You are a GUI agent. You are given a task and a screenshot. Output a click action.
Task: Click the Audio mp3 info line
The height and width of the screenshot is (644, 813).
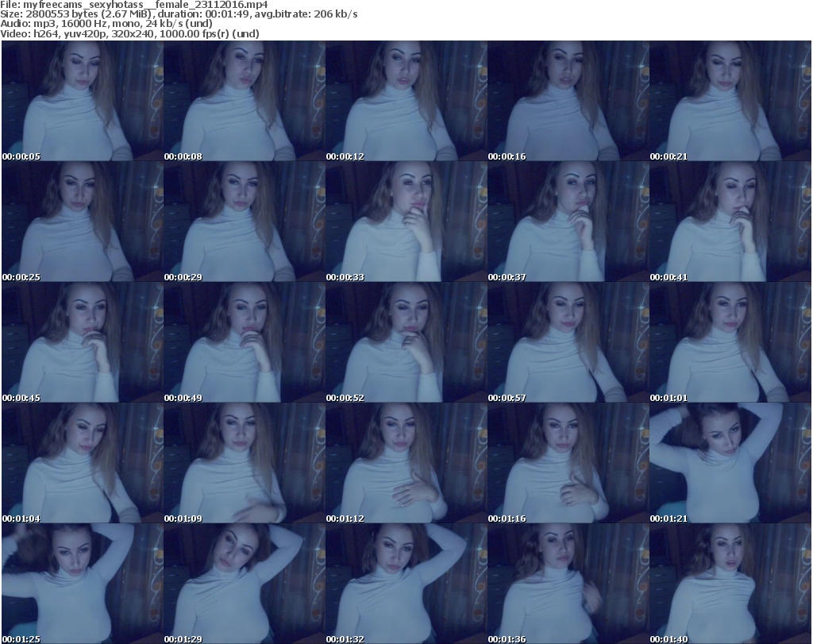click(x=106, y=24)
